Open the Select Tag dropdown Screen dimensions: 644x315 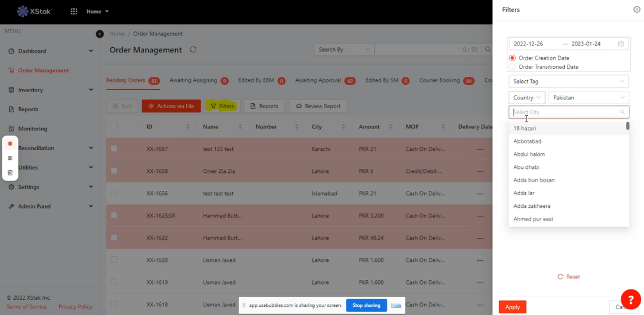568,82
